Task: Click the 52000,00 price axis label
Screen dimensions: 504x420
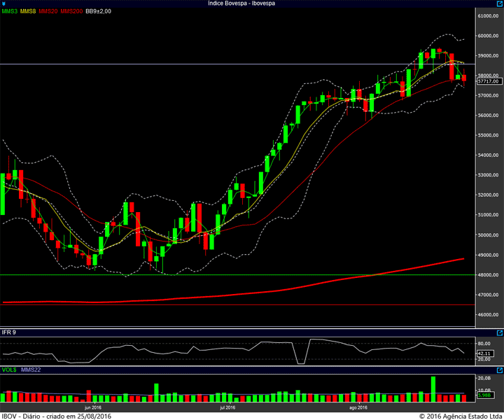Action: tap(489, 195)
